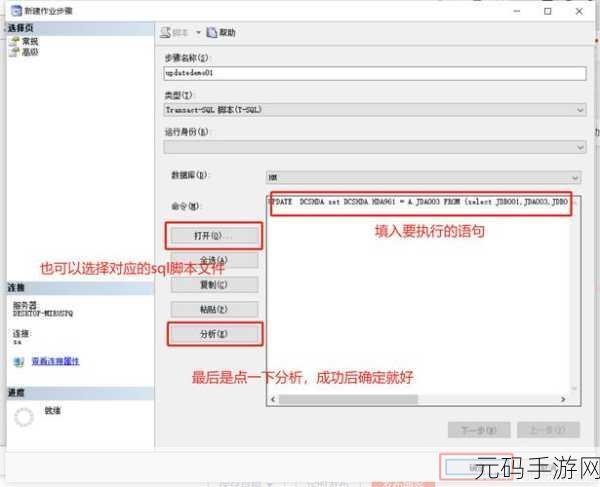Maximize the 新建作业步骤 window
600x487 pixels.
click(548, 11)
